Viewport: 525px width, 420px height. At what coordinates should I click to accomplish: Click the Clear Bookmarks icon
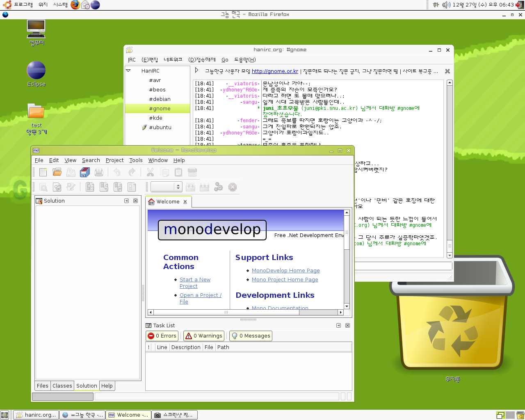[132, 187]
